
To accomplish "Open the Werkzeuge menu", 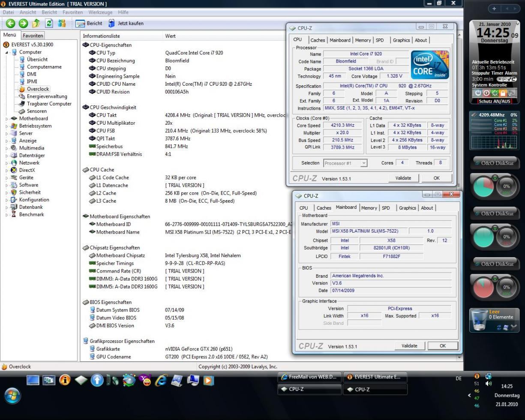I will (x=100, y=12).
